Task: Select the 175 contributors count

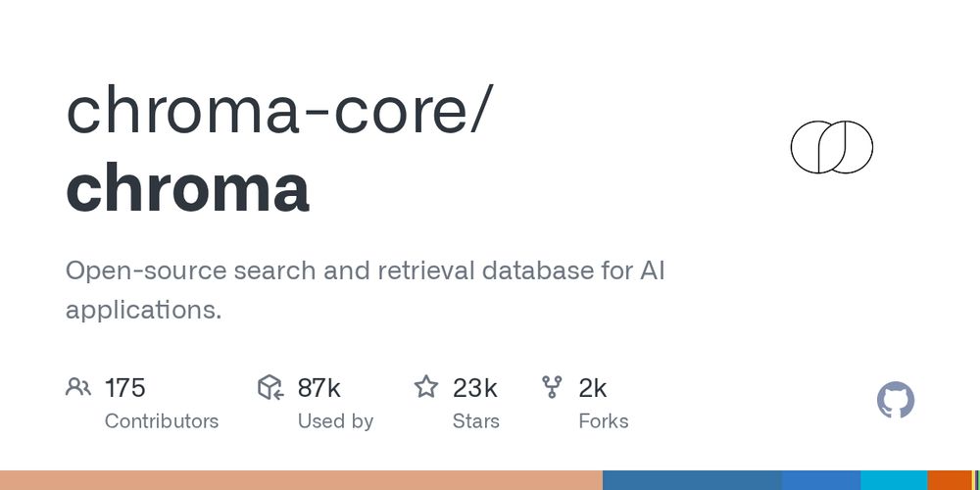Action: point(125,388)
